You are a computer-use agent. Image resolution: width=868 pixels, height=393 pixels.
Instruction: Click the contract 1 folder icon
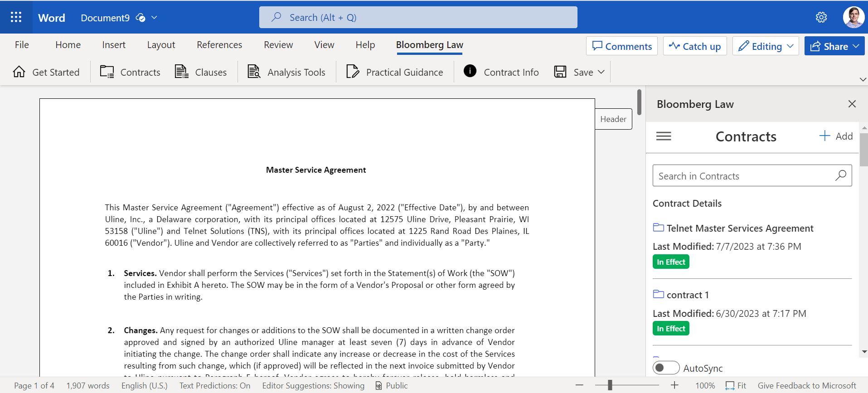[x=658, y=294]
